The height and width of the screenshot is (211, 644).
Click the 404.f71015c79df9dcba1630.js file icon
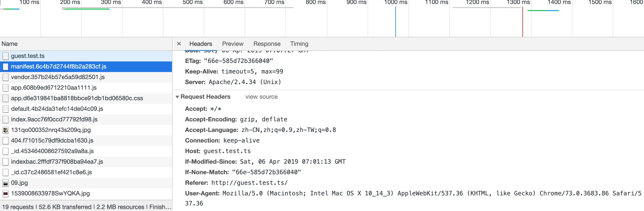(5, 140)
